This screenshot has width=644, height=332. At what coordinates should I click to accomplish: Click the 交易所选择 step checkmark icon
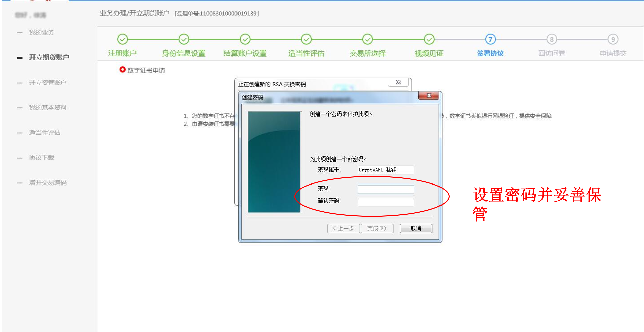(368, 39)
